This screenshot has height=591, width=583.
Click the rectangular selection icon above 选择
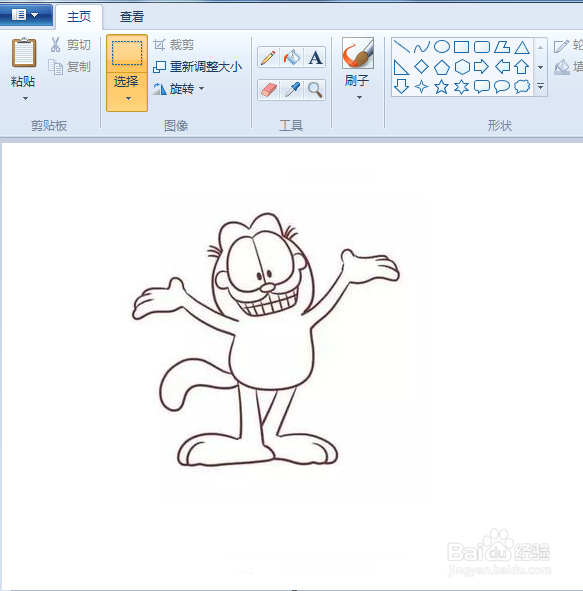(x=127, y=53)
